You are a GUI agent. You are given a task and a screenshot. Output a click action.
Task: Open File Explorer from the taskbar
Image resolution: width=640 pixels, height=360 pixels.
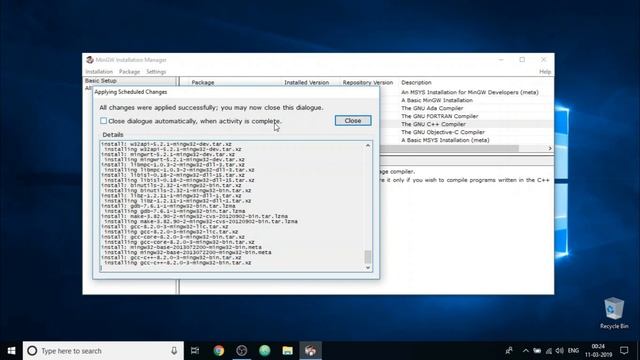pyautogui.click(x=288, y=351)
